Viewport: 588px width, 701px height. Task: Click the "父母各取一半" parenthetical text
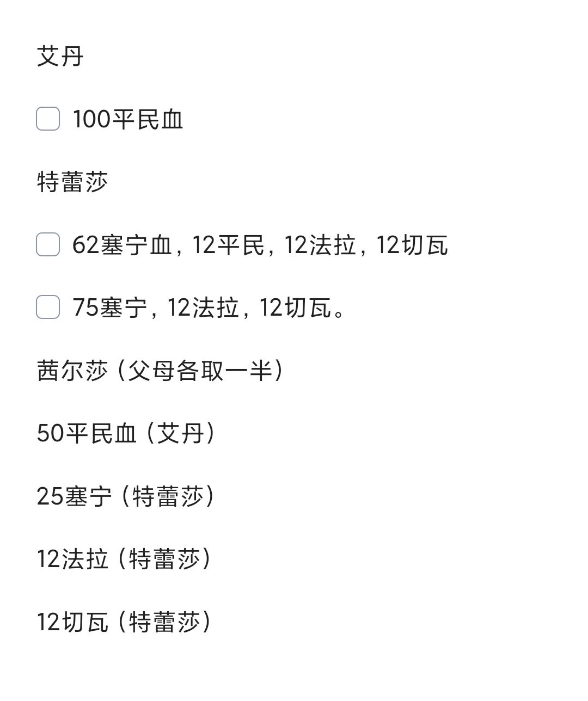coord(200,371)
